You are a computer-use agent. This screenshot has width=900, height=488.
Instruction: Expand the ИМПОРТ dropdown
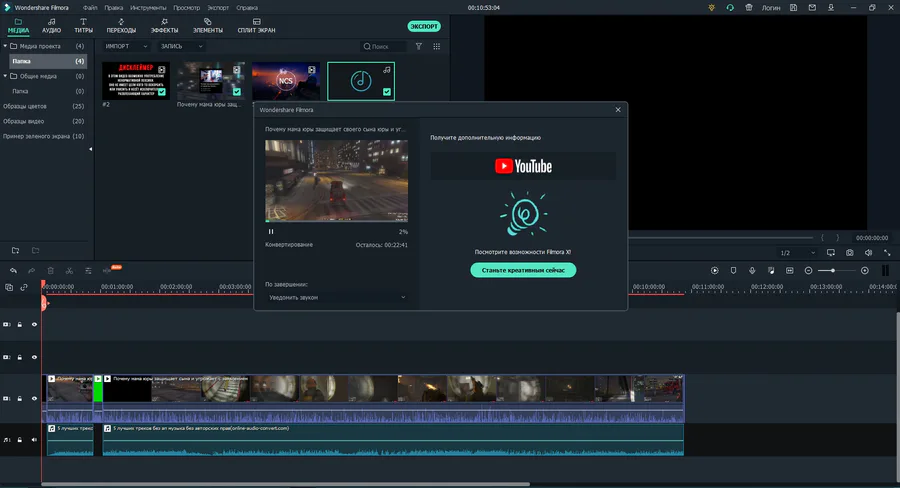(127, 46)
